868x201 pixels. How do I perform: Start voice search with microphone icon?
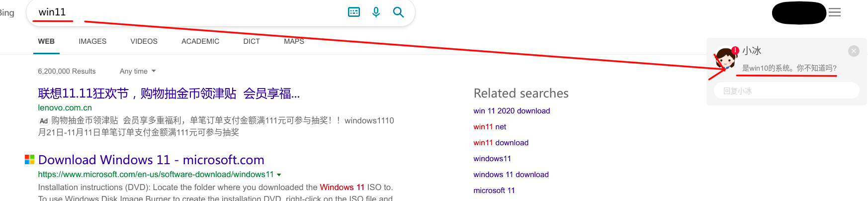pyautogui.click(x=376, y=12)
